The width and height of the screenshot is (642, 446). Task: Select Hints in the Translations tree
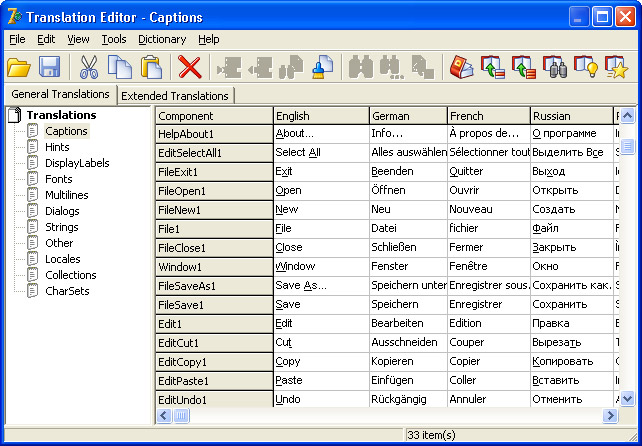(57, 147)
